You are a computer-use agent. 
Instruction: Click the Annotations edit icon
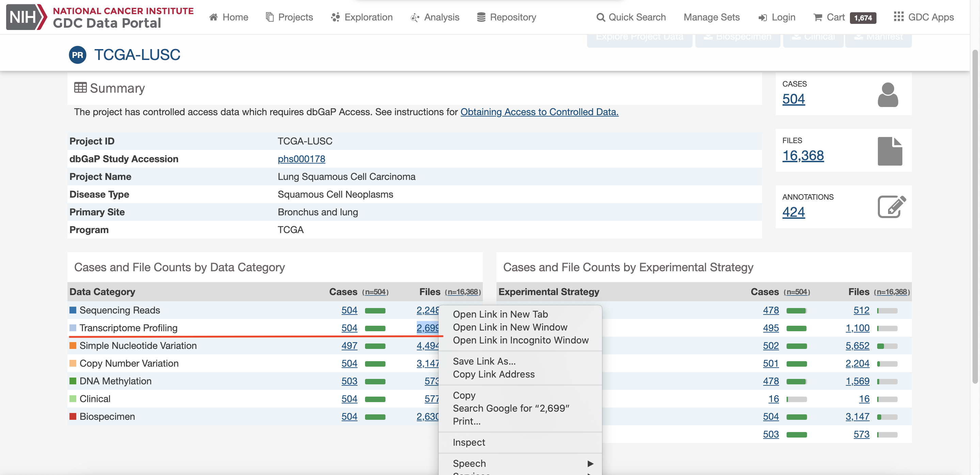tap(891, 207)
